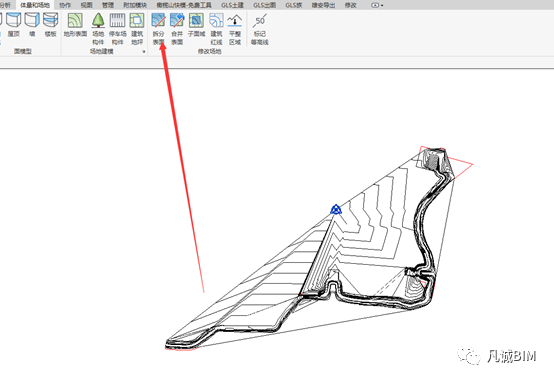This screenshot has height=381, width=554.
Task: Click the 修改场地 panel title
Action: (x=210, y=52)
